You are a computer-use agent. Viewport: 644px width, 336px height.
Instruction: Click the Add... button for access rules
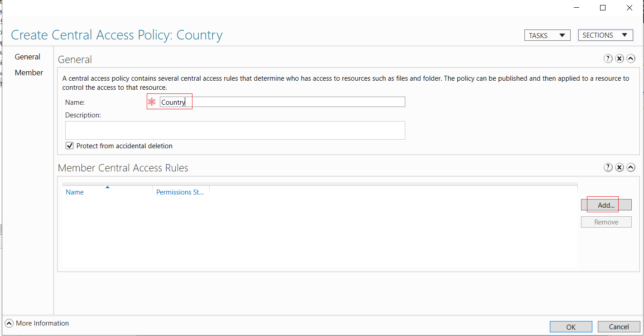tap(606, 205)
